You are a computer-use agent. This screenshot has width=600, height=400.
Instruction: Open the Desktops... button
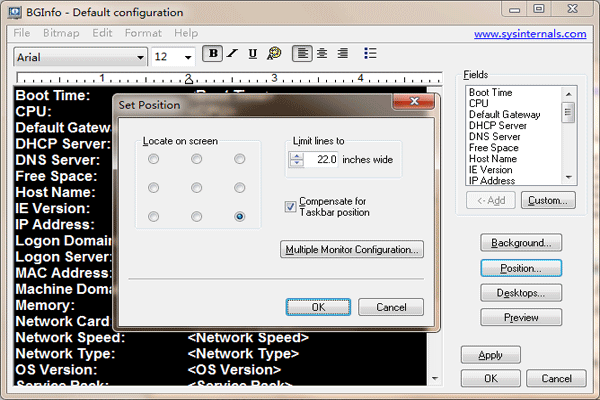coord(521,293)
